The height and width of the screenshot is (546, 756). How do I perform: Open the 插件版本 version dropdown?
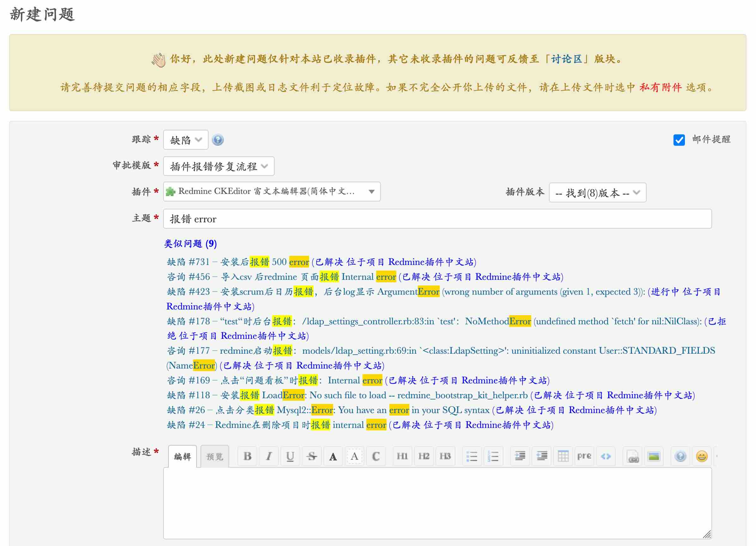[x=597, y=193]
